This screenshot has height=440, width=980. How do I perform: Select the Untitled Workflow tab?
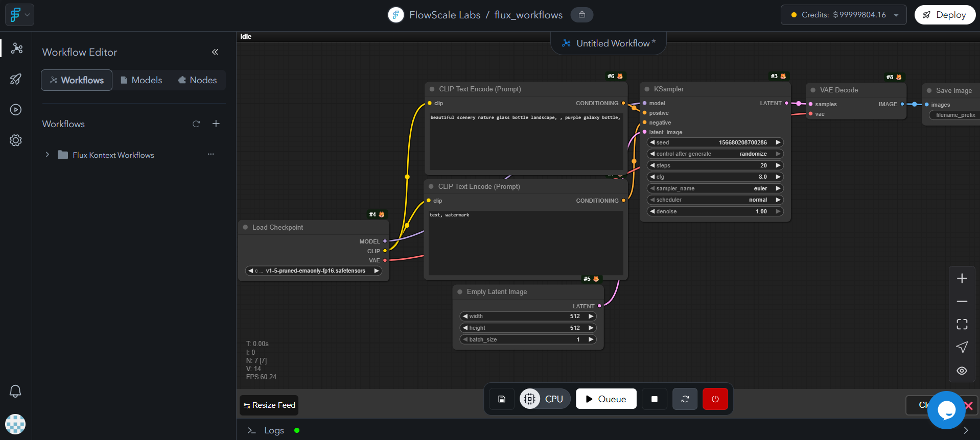coord(609,43)
